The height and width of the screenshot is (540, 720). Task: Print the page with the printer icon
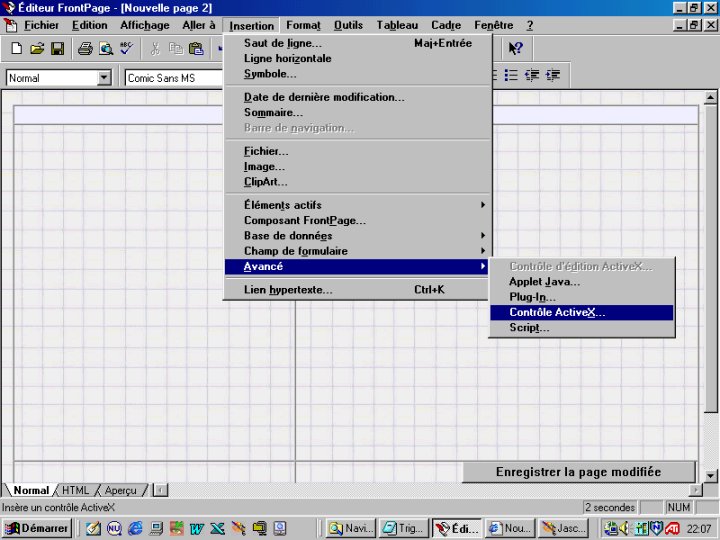85,48
